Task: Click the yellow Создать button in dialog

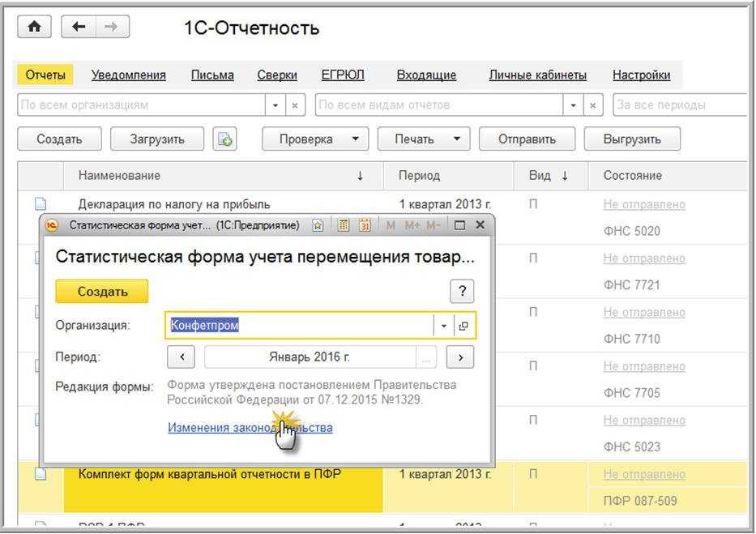Action: [x=102, y=292]
